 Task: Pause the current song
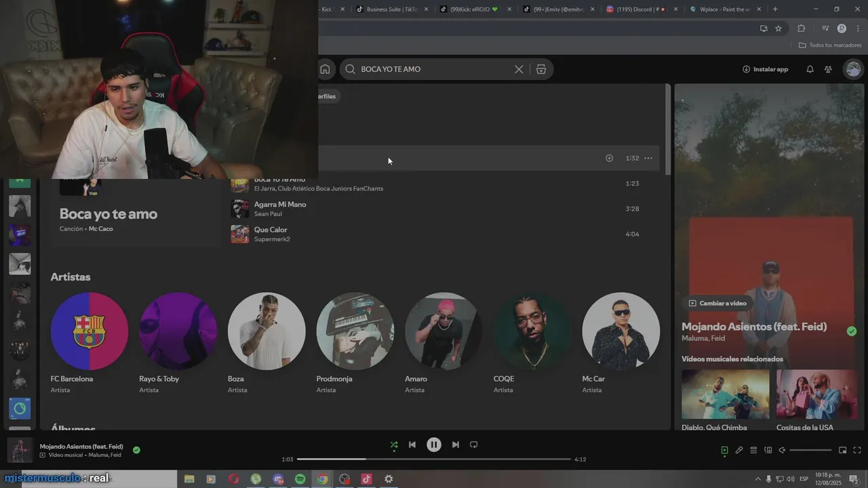click(x=434, y=445)
